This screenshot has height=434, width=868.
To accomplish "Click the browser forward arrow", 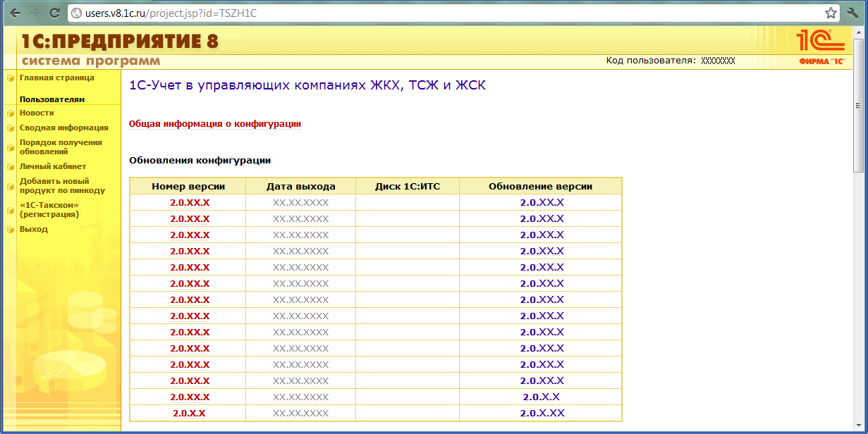I will (35, 13).
